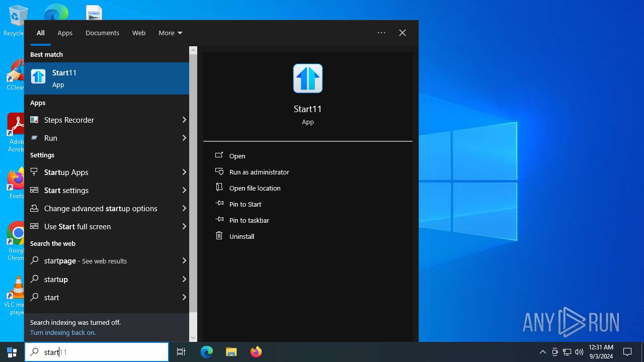Close the search panel with X

click(403, 33)
